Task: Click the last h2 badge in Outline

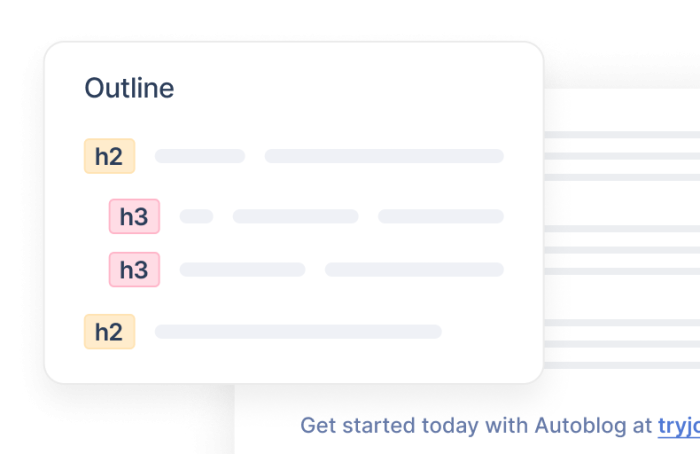Action: point(109,332)
